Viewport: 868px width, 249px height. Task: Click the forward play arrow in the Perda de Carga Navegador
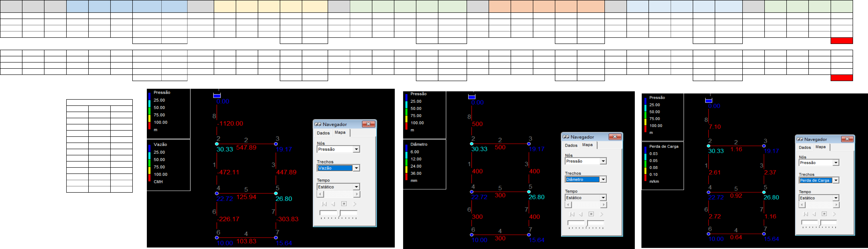(x=834, y=214)
